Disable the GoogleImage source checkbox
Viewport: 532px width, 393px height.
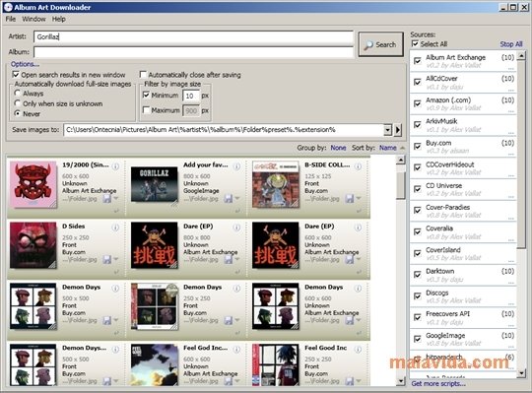(x=418, y=339)
